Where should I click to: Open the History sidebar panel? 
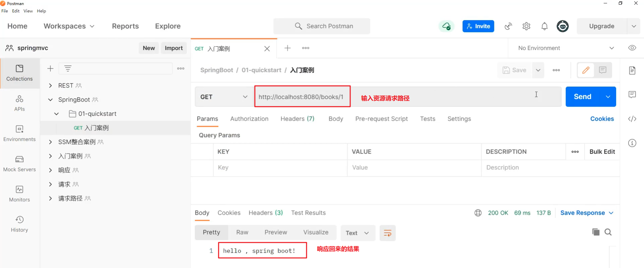click(19, 224)
